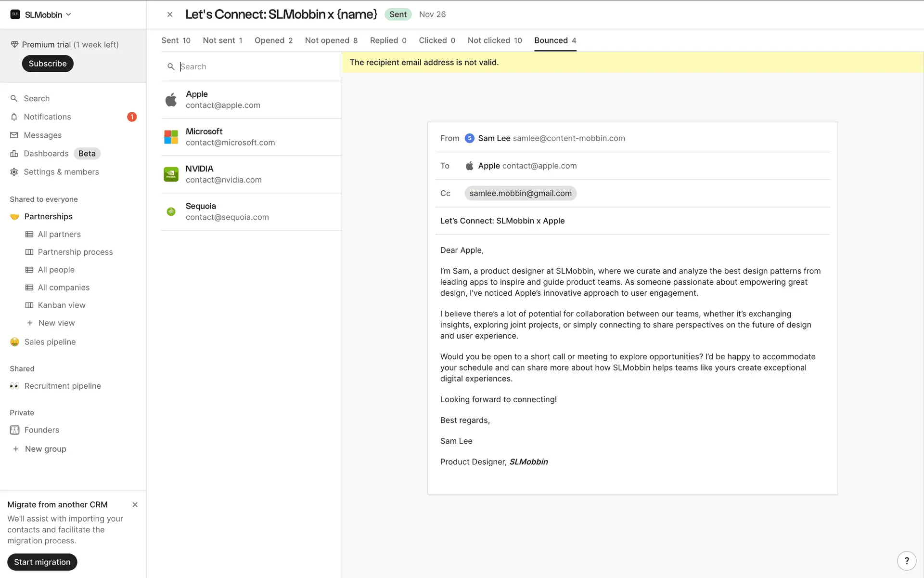
Task: Open Messages envelope icon in sidebar
Action: tap(14, 135)
